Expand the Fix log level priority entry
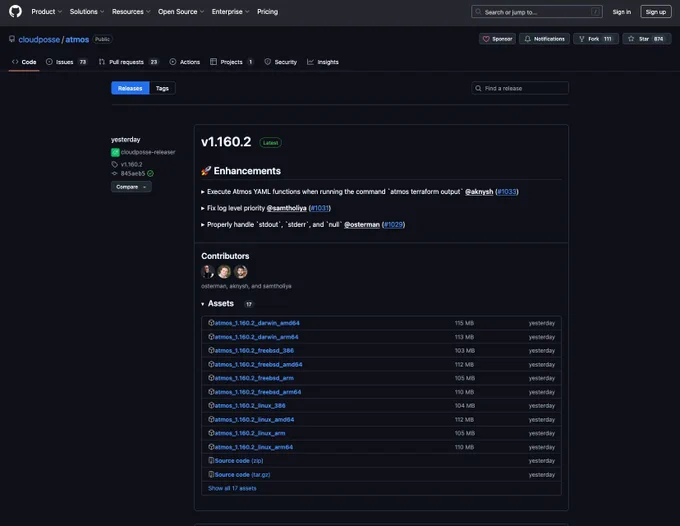Image resolution: width=680 pixels, height=526 pixels. [x=203, y=208]
